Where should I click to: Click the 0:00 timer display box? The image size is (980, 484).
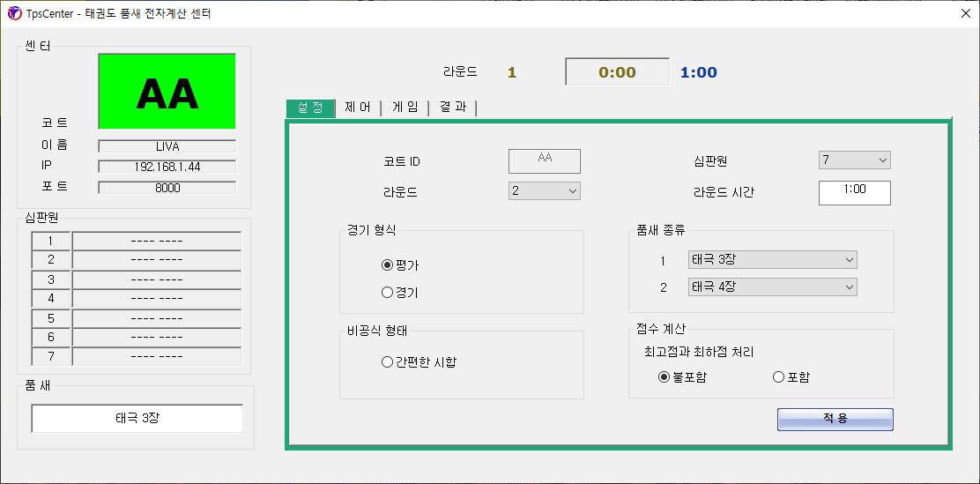617,72
